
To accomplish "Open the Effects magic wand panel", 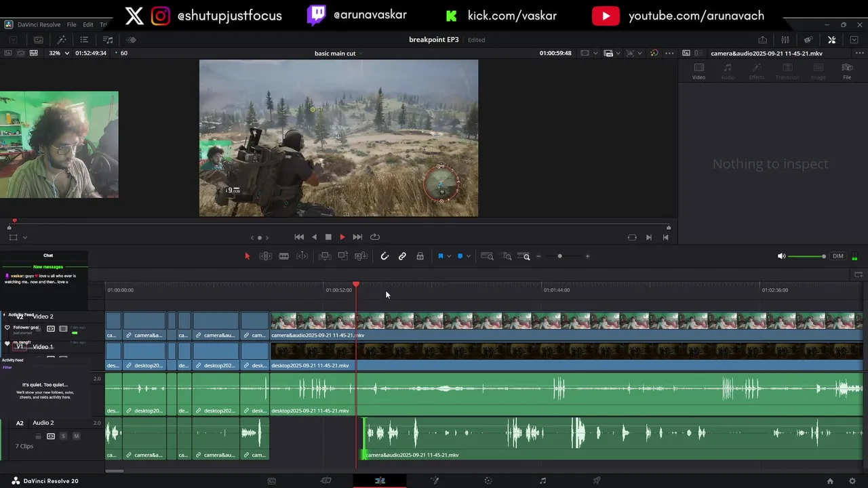I will [x=61, y=40].
